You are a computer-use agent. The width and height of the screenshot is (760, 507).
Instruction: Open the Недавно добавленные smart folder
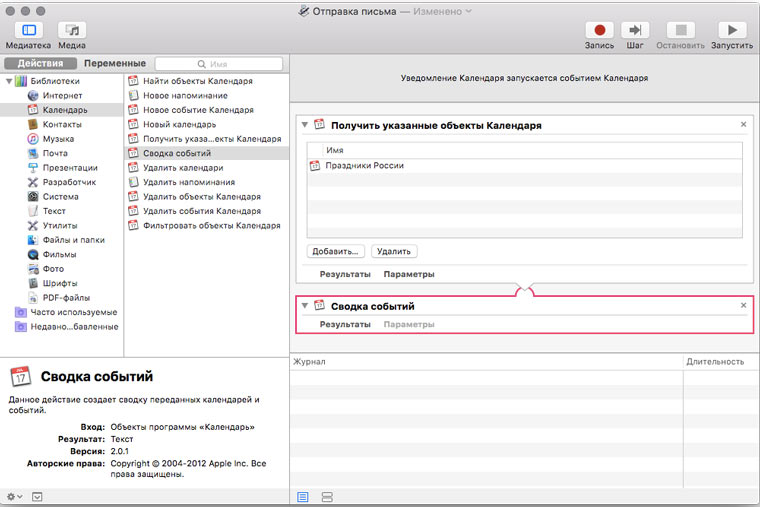pyautogui.click(x=74, y=327)
